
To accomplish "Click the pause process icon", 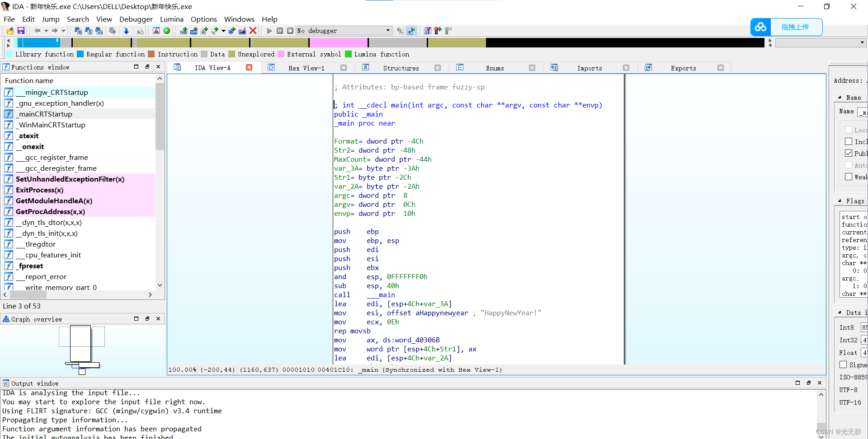I will click(280, 31).
